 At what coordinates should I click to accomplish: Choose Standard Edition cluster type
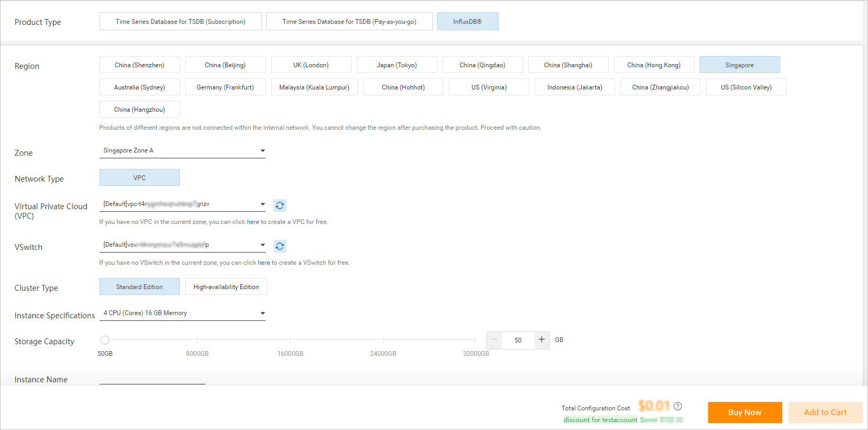(140, 287)
